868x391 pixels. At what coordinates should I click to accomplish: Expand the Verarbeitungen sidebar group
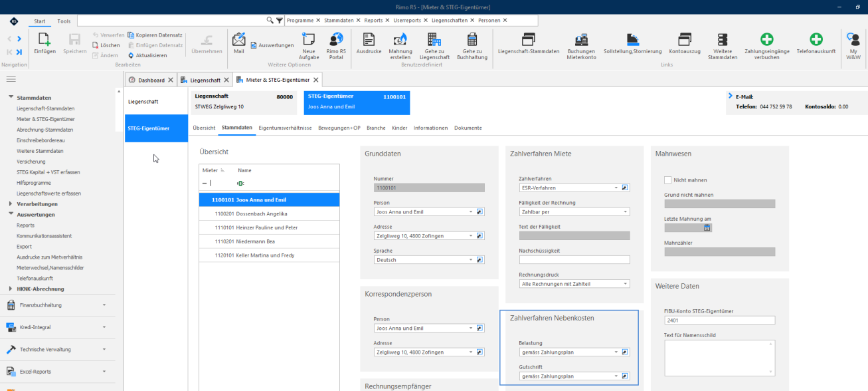[10, 204]
